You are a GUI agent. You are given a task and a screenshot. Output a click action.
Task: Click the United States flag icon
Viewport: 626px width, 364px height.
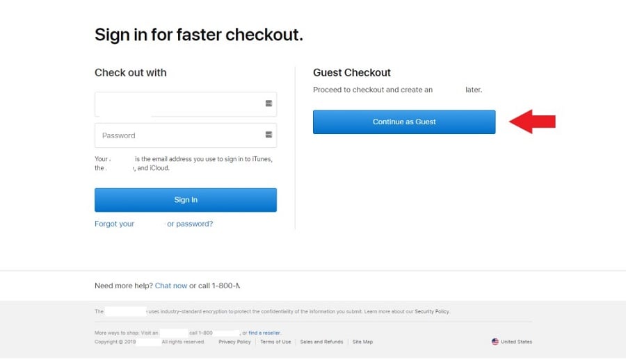495,342
